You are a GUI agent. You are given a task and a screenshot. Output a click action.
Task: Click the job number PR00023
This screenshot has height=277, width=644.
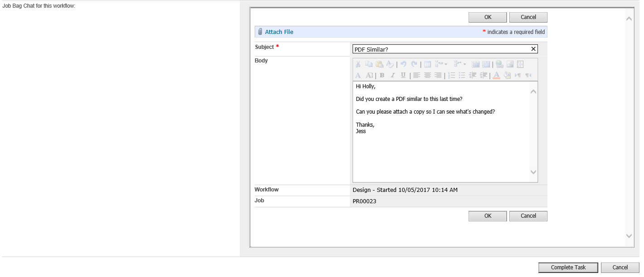coord(364,201)
